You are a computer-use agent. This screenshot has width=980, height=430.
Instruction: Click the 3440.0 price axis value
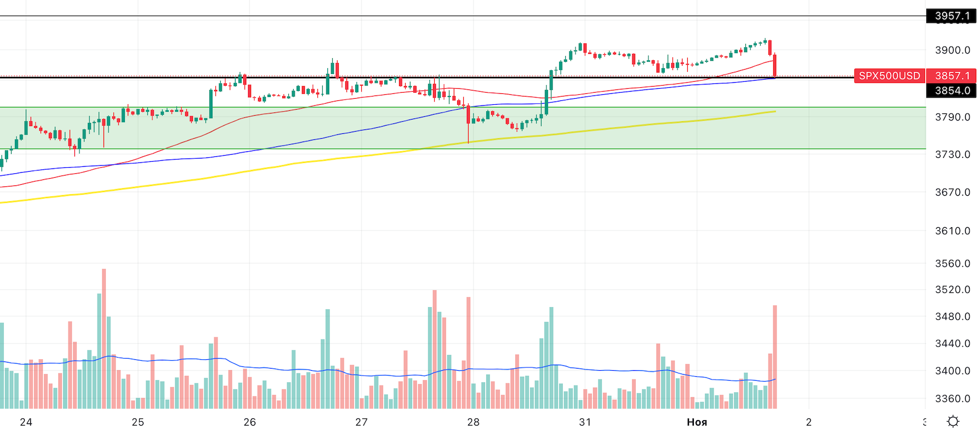click(953, 343)
